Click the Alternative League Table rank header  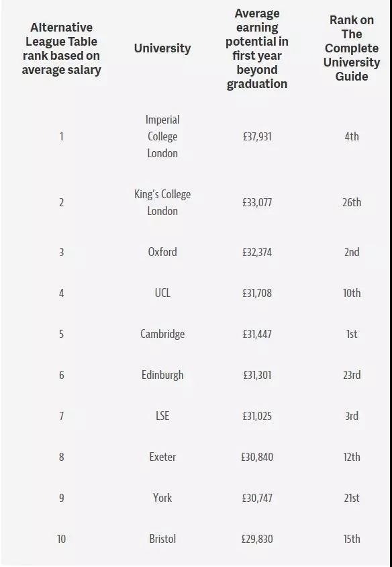61,48
